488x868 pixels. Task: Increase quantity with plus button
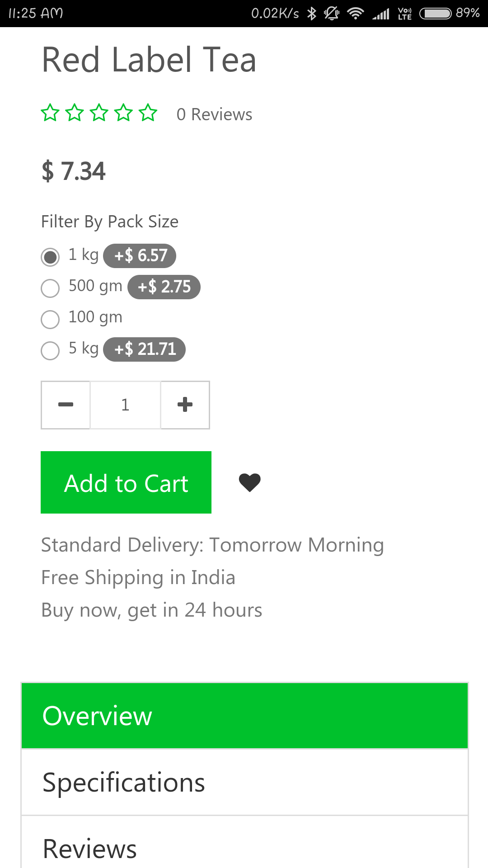(x=185, y=405)
